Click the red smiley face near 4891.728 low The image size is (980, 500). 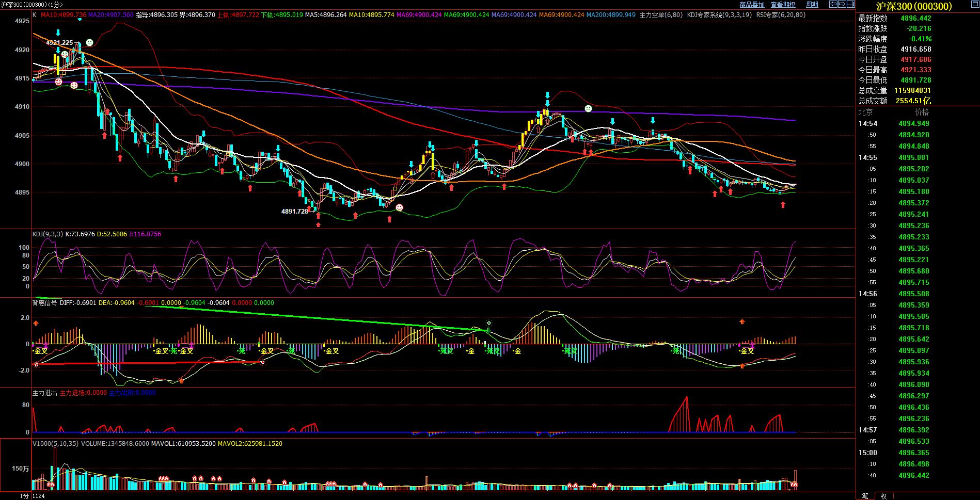click(x=399, y=207)
